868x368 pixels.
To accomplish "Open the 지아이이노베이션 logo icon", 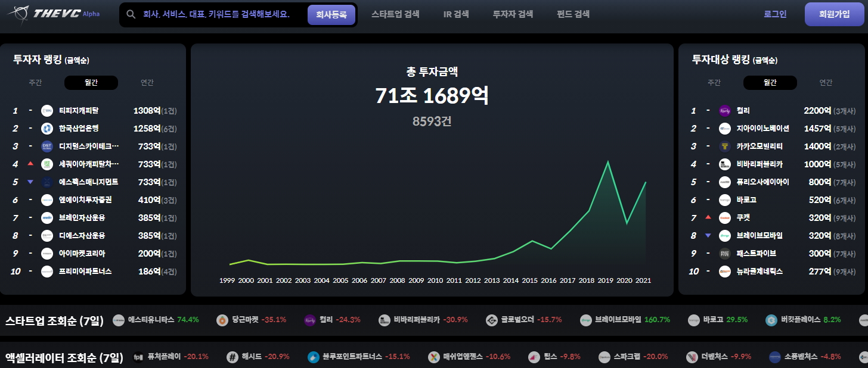I will tap(725, 129).
